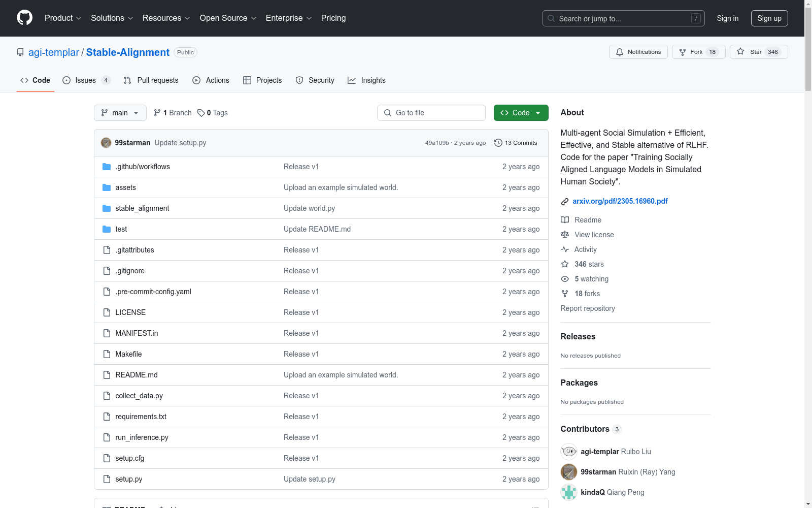812x508 pixels.
Task: Open the green Code dropdown button
Action: pos(521,113)
